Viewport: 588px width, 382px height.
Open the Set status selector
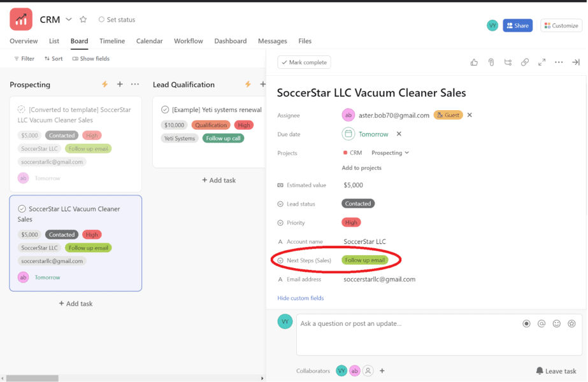click(x=117, y=19)
